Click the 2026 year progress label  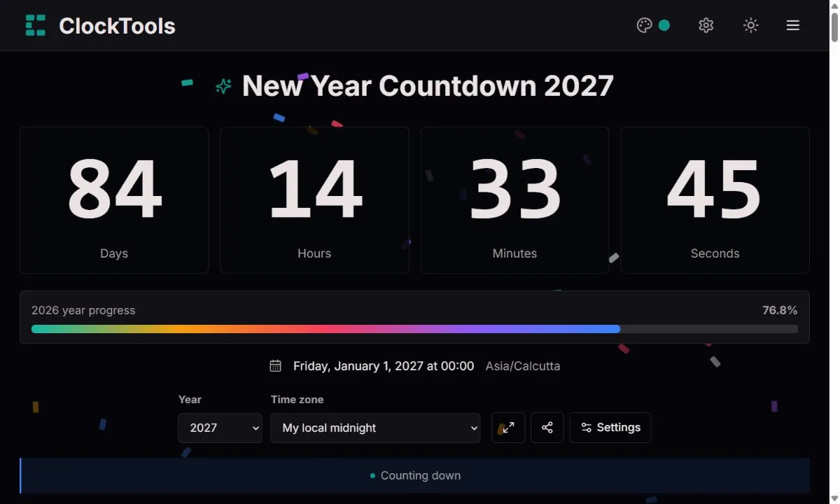tap(83, 310)
